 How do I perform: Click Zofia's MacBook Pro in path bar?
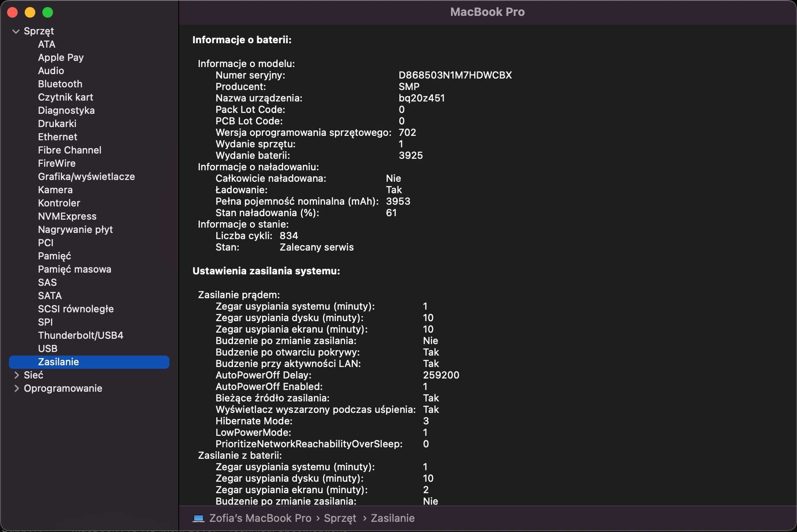pyautogui.click(x=260, y=518)
